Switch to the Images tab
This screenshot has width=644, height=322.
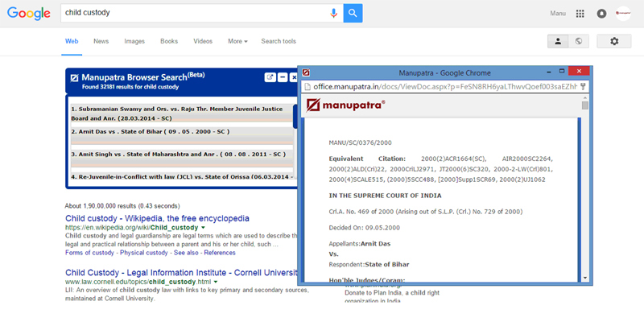coord(134,41)
